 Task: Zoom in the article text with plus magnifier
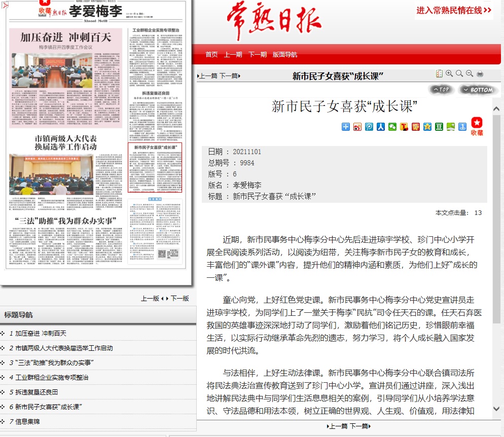click(x=449, y=74)
